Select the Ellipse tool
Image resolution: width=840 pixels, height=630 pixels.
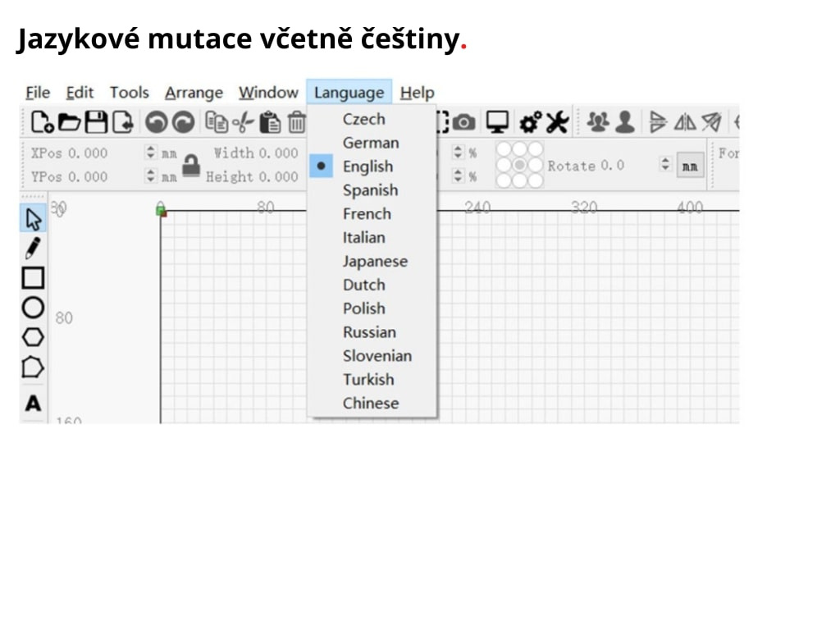tap(33, 308)
